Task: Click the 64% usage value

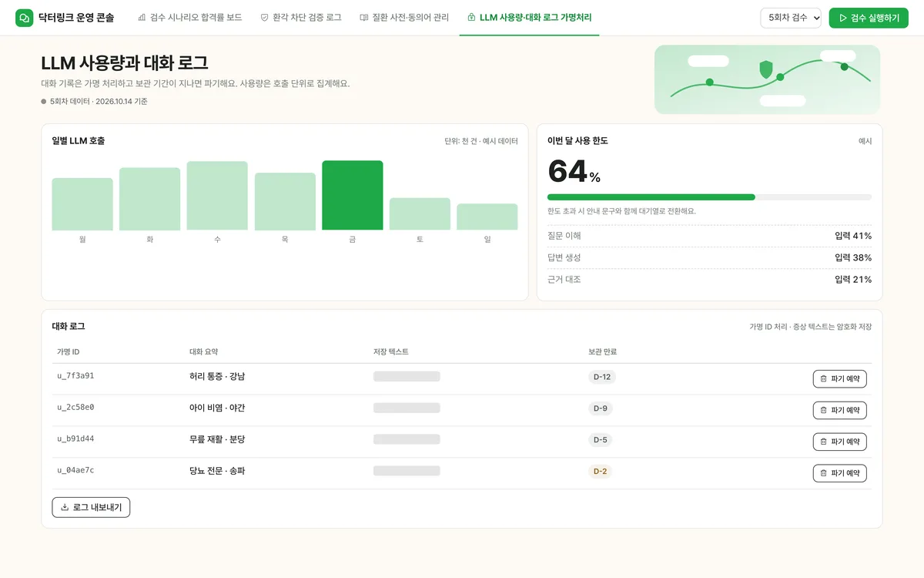Action: point(574,171)
